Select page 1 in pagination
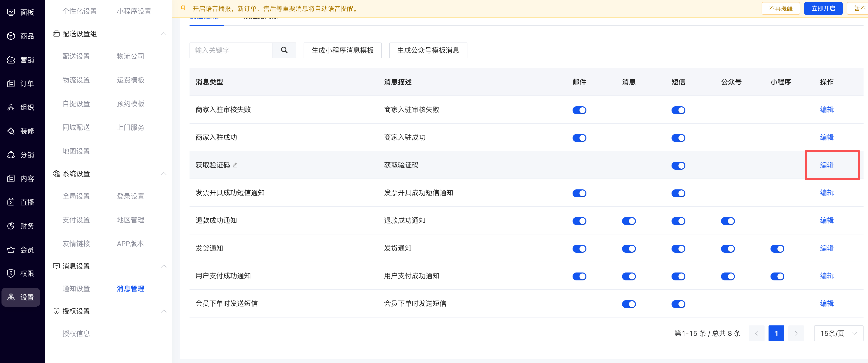Screen dimensions: 868x363 tap(776, 333)
